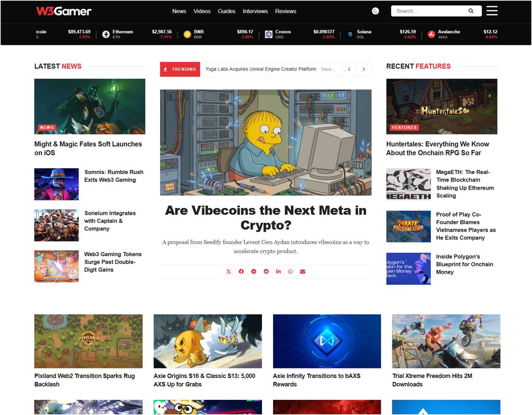532x415 pixels.
Task: Open the Interviews menu item
Action: tap(255, 11)
